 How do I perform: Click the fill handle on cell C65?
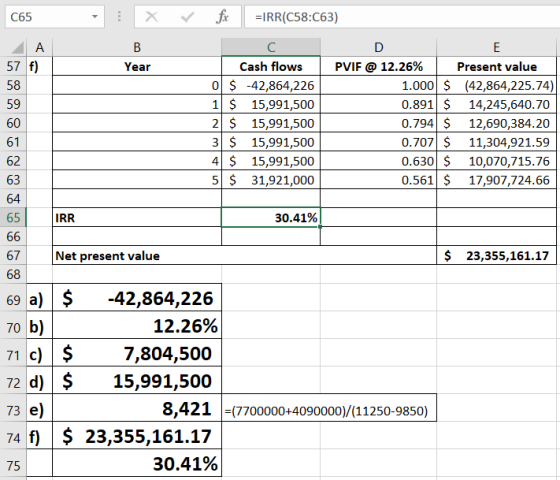pyautogui.click(x=320, y=226)
